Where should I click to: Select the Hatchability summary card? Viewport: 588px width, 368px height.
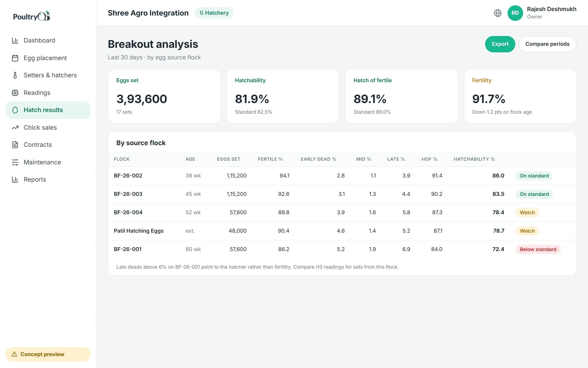point(283,96)
